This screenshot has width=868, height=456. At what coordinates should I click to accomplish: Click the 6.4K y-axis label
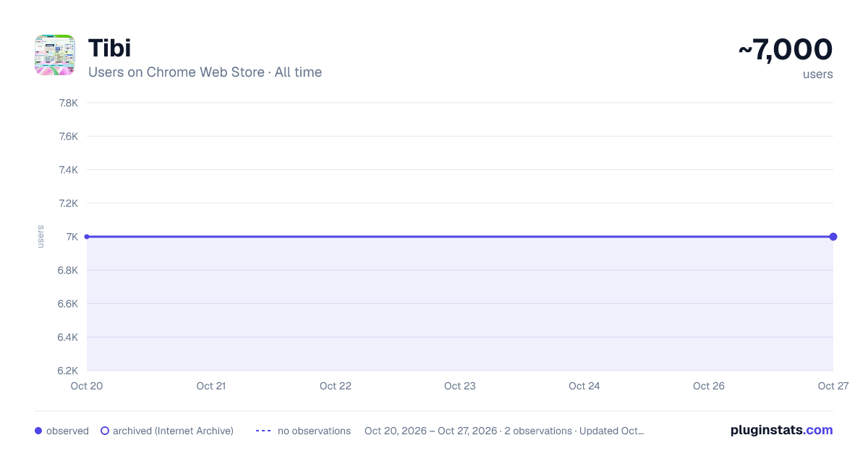68,337
